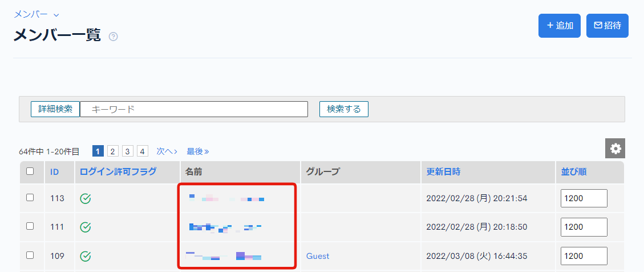
Task: Edit sort order field for row 113
Action: [584, 198]
